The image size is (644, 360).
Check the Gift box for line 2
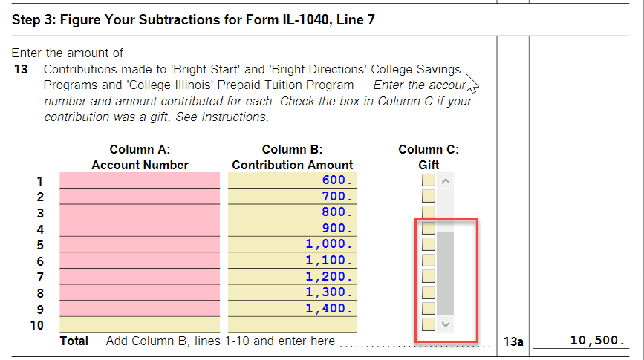point(429,196)
